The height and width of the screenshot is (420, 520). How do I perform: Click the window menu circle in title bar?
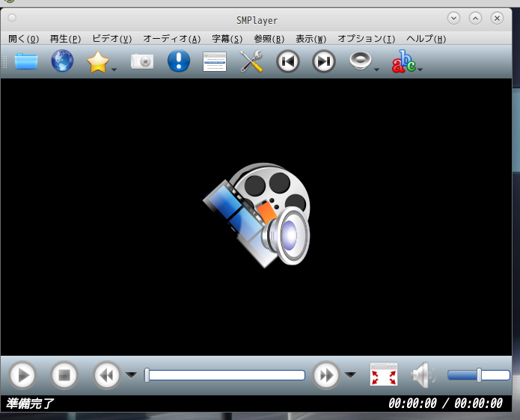(x=12, y=18)
